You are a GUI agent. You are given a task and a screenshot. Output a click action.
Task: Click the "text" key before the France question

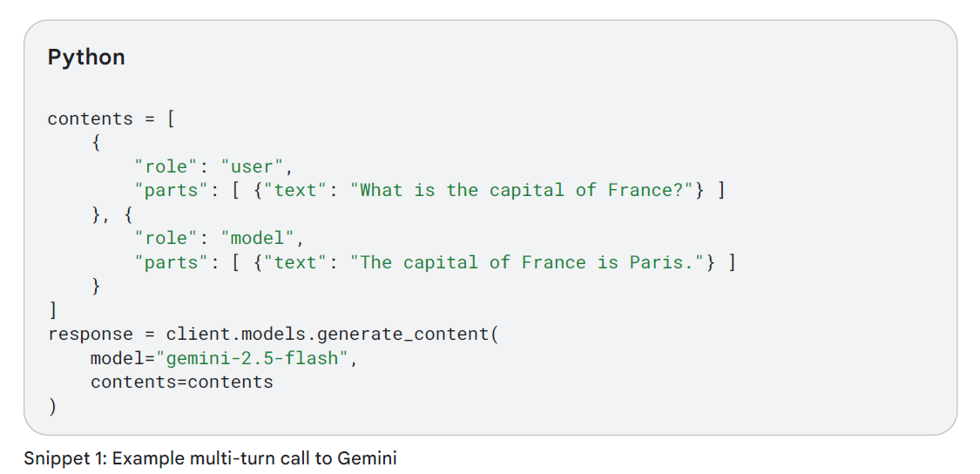pos(295,190)
